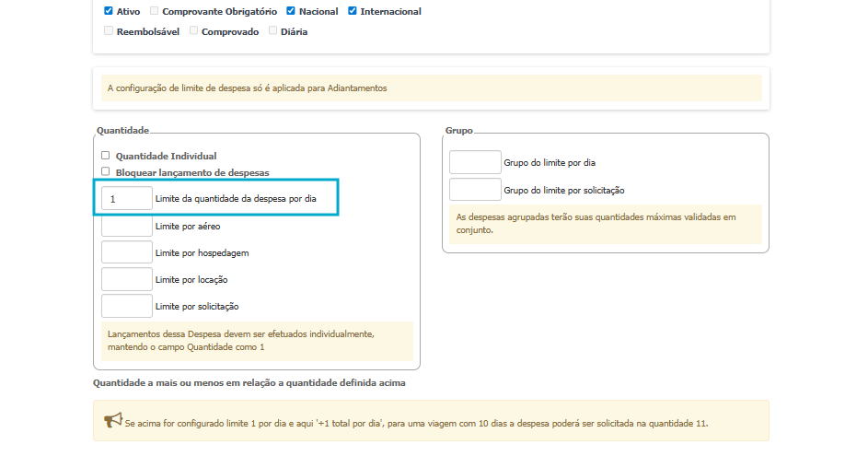Enable Comprovante Obrigatório checkbox

click(155, 11)
